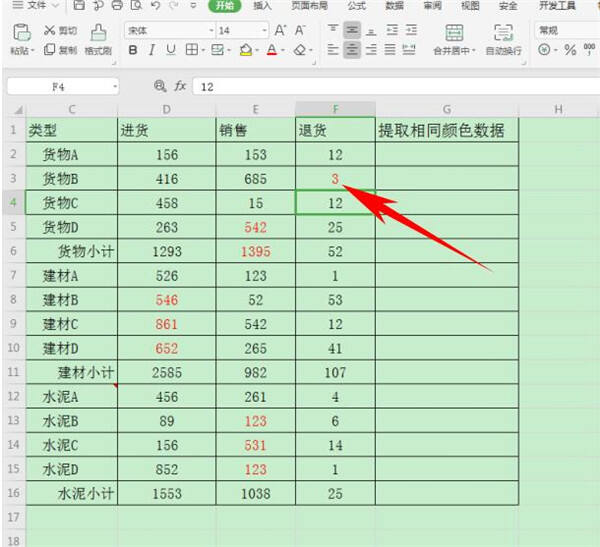600x547 pixels.
Task: Click the formula bar zoom/lookup icon
Action: (x=160, y=86)
